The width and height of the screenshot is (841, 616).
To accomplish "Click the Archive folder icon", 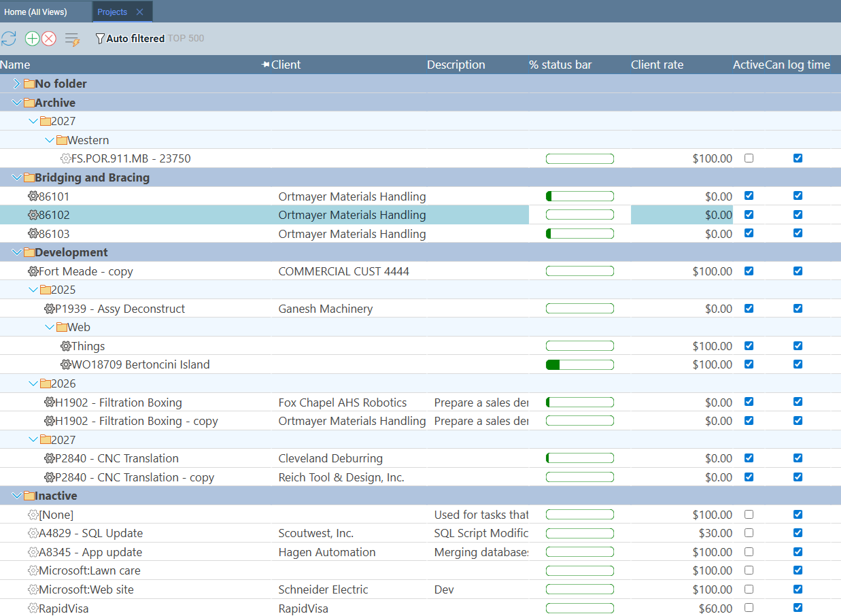I will click(x=29, y=103).
